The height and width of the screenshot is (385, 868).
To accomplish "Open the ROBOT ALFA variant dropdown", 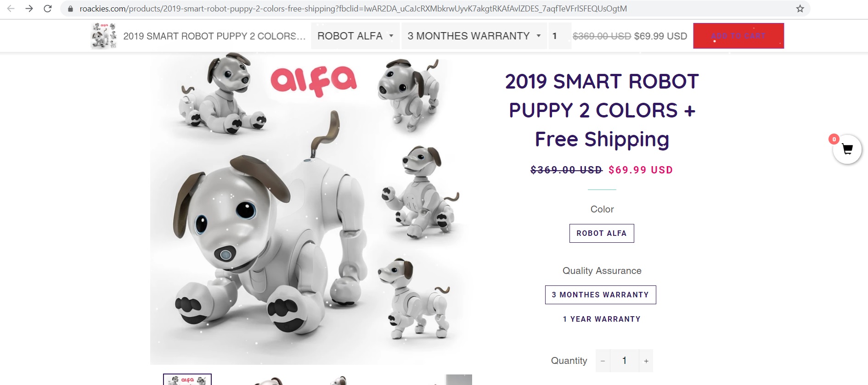I will 355,36.
